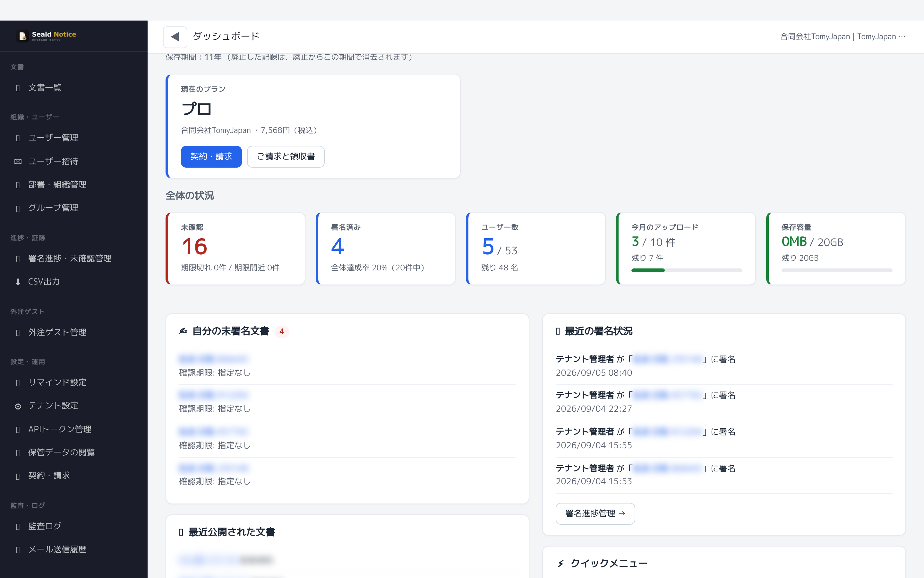The image size is (924, 578).
Task: Open 監査ログ
Action: (x=74, y=526)
